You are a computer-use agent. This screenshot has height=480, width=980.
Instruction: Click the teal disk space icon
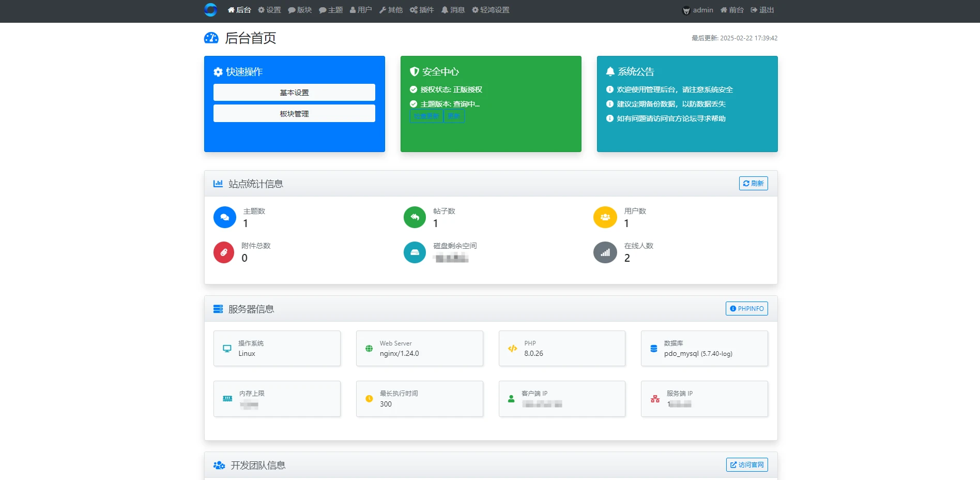(x=415, y=252)
